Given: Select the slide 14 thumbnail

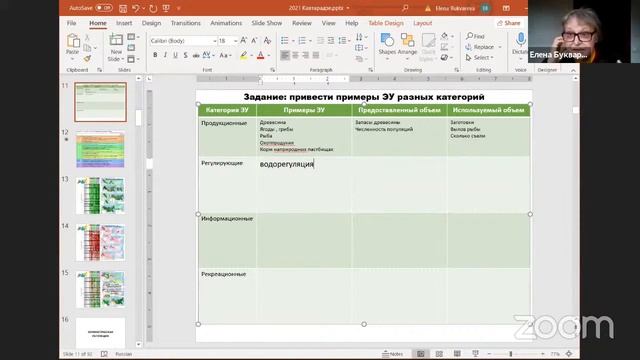Looking at the screenshot, I should (x=100, y=242).
